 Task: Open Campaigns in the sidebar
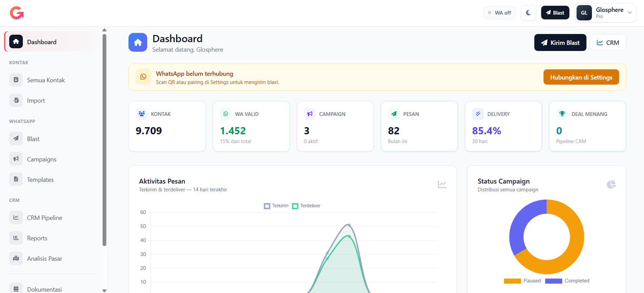[x=50, y=159]
